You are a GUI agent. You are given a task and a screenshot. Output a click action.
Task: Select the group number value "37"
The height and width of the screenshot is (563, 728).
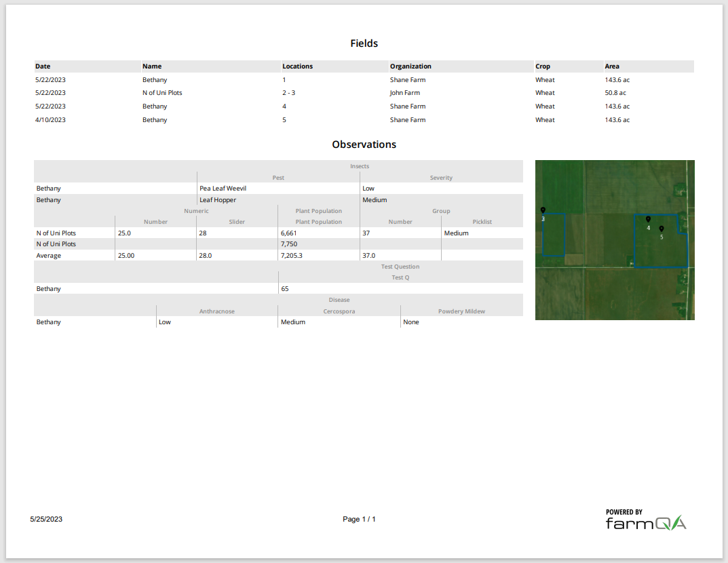point(366,233)
